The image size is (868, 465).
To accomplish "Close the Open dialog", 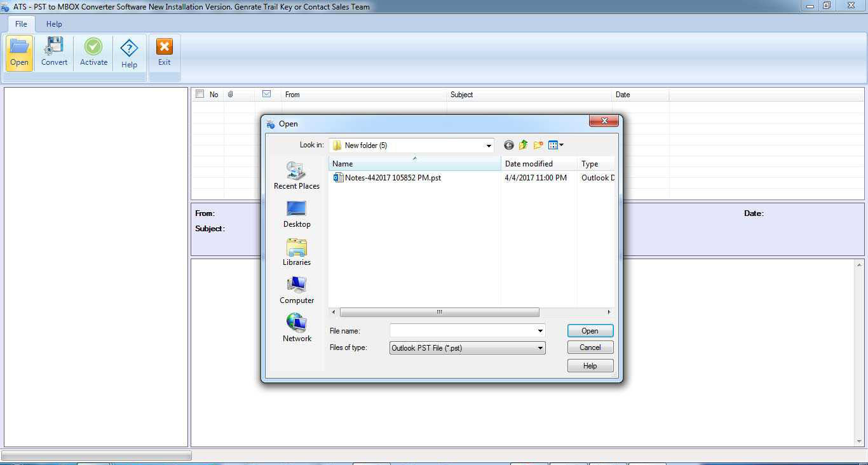I will 604,121.
